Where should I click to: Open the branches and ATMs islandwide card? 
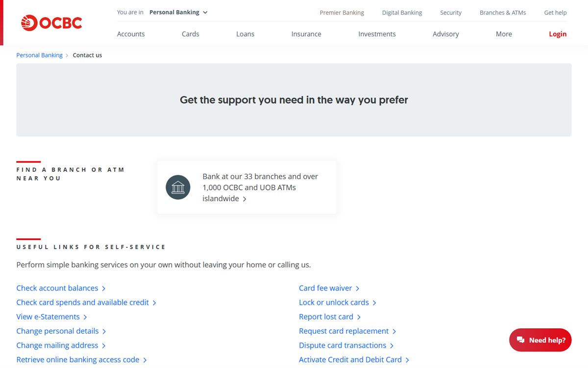point(247,187)
